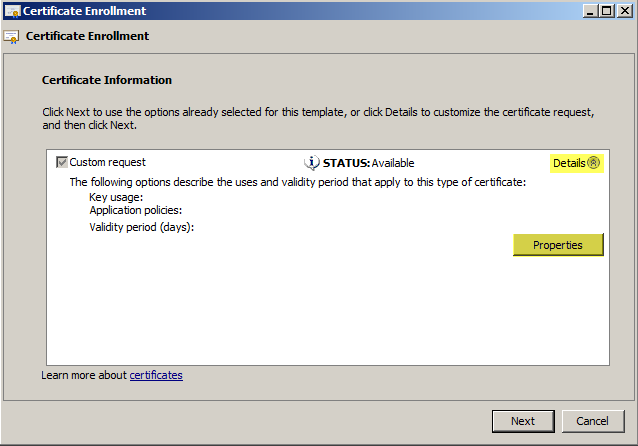Maximize the Certificate Enrollment window
Image resolution: width=638 pixels, height=446 pixels.
[606, 11]
